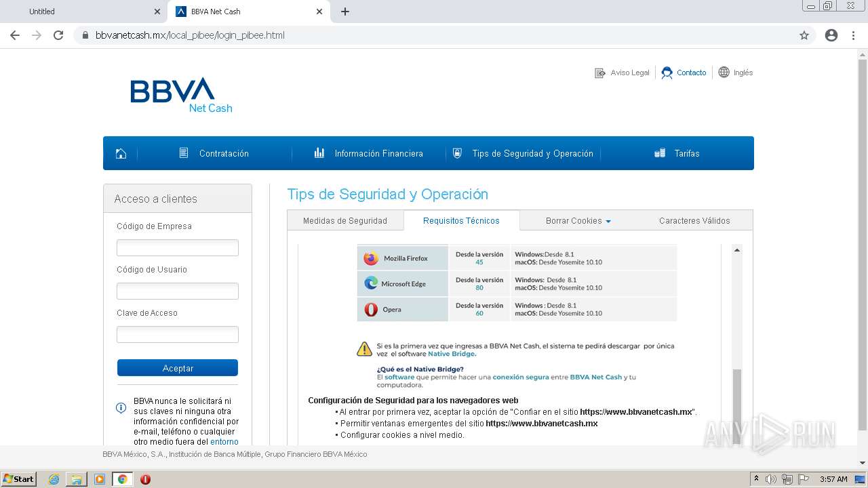The image size is (868, 488).
Task: Click the Opera icon in the taskbar
Action: (x=145, y=479)
